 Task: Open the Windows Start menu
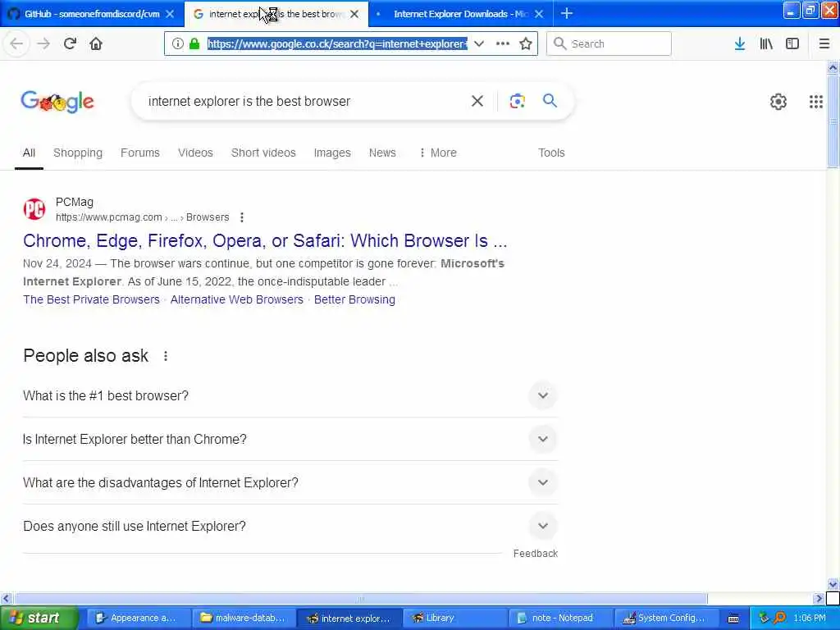(x=39, y=618)
